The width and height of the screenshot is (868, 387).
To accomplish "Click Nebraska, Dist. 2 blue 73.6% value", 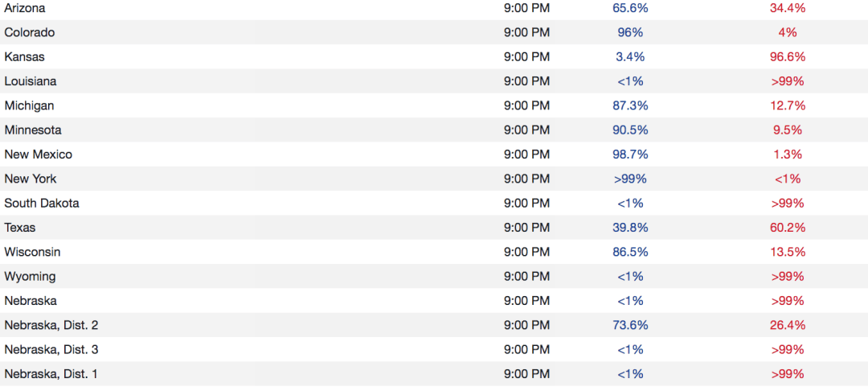I will click(x=630, y=325).
